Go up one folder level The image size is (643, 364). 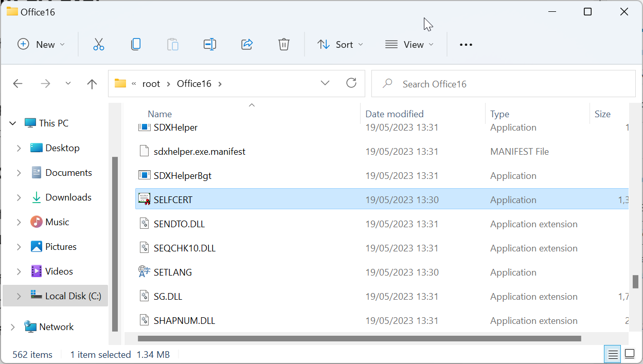tap(92, 84)
